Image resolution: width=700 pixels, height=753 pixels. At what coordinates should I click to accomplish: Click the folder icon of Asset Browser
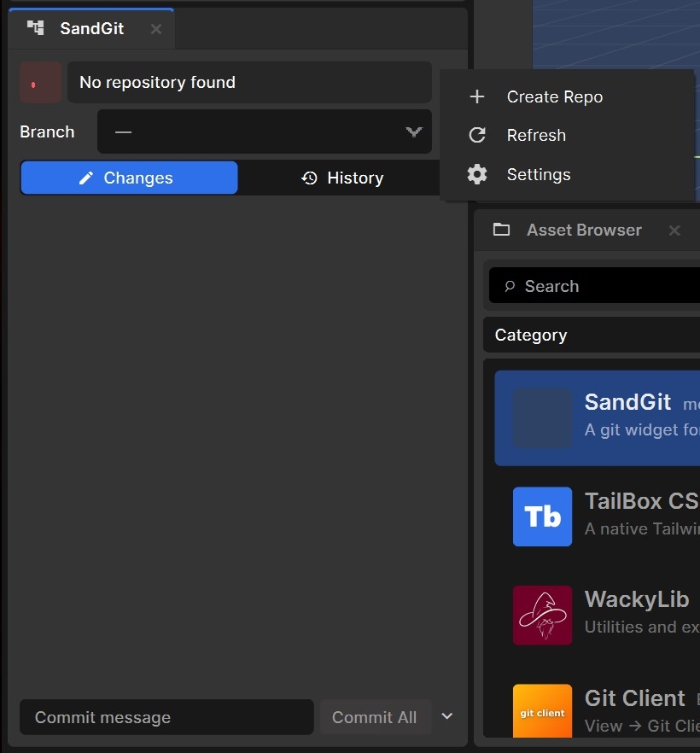[502, 230]
